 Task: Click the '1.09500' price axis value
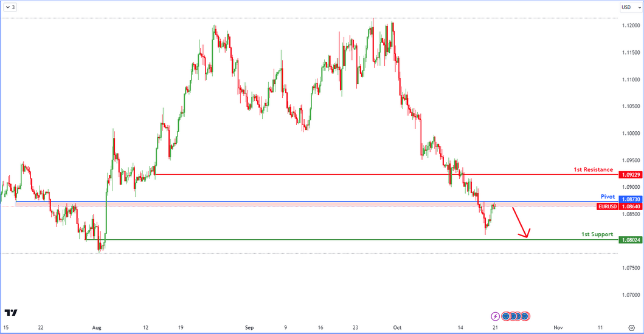(631, 160)
